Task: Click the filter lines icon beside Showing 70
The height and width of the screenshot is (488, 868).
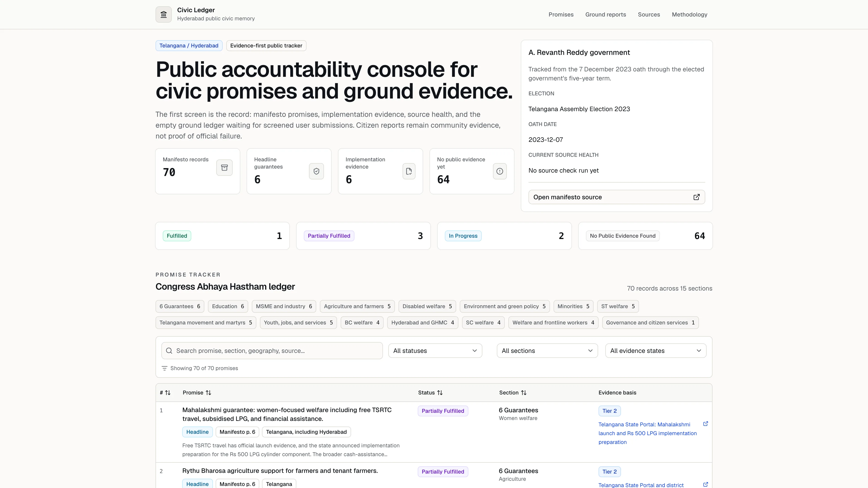Action: [164, 368]
